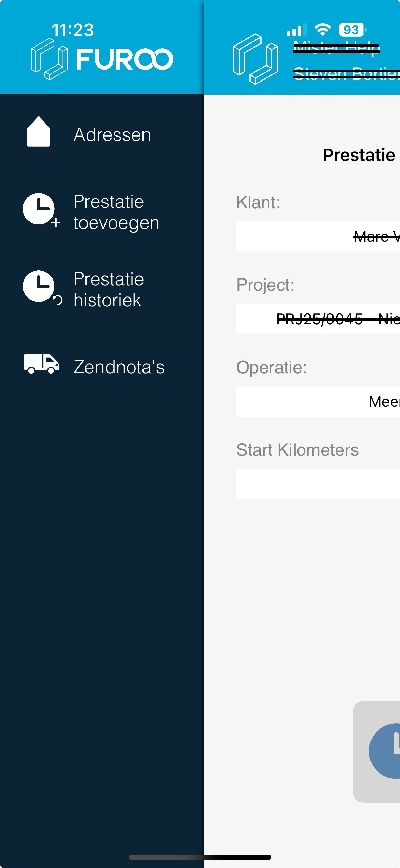
Task: Open the Operatie dropdown
Action: (318, 401)
